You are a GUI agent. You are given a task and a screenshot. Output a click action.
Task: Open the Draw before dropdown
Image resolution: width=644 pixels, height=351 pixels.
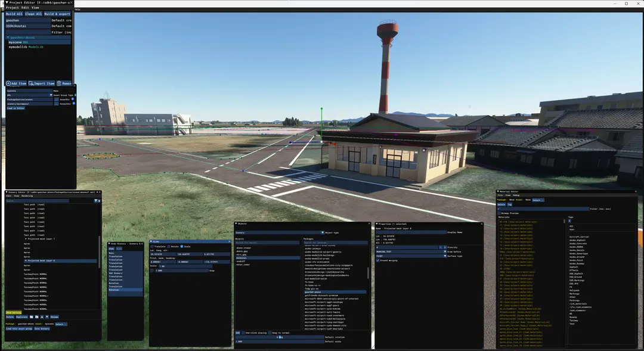point(411,251)
